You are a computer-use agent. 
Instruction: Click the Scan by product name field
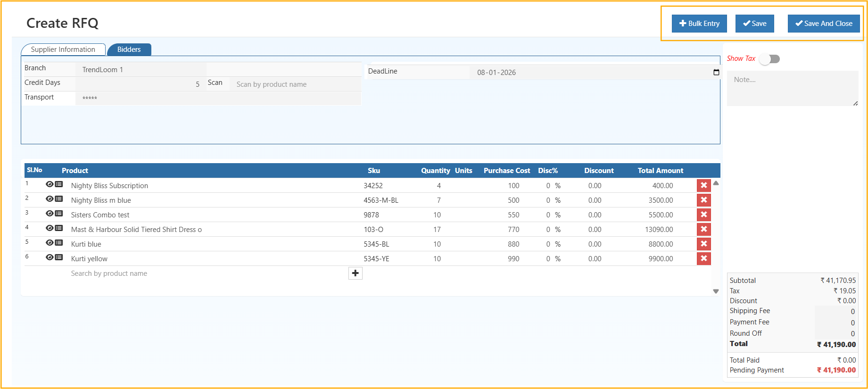pyautogui.click(x=295, y=84)
